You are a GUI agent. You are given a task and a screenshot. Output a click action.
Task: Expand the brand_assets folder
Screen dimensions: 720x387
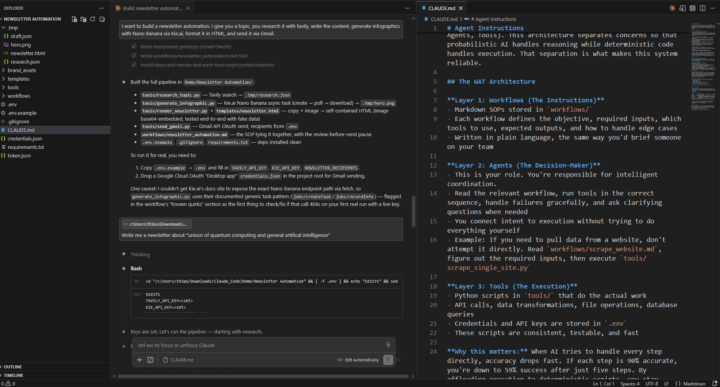pyautogui.click(x=22, y=70)
